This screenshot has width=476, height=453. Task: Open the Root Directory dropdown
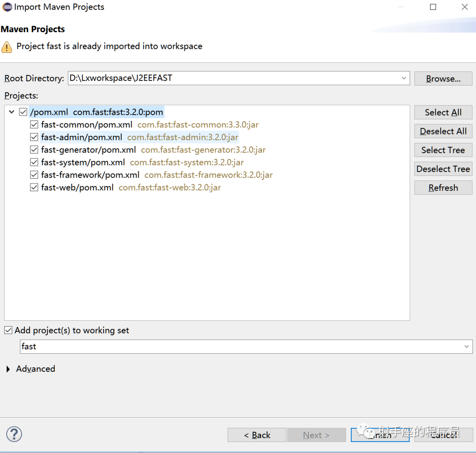coord(404,79)
